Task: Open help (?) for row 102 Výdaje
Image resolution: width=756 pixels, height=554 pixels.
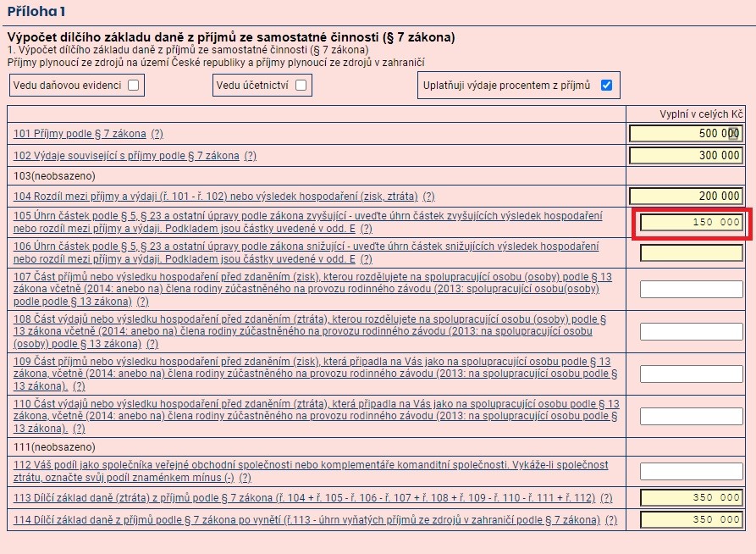Action: tap(250, 156)
